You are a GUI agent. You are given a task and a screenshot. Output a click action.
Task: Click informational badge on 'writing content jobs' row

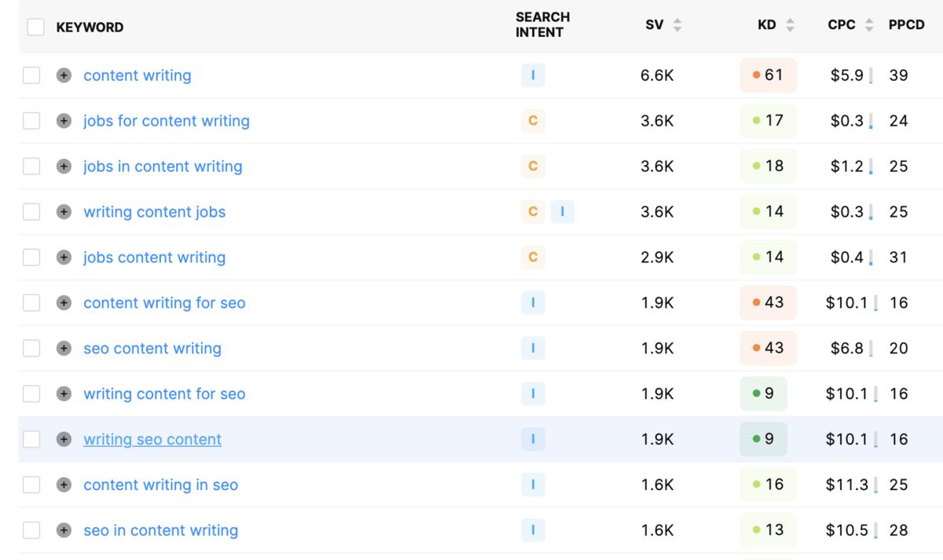(x=562, y=212)
